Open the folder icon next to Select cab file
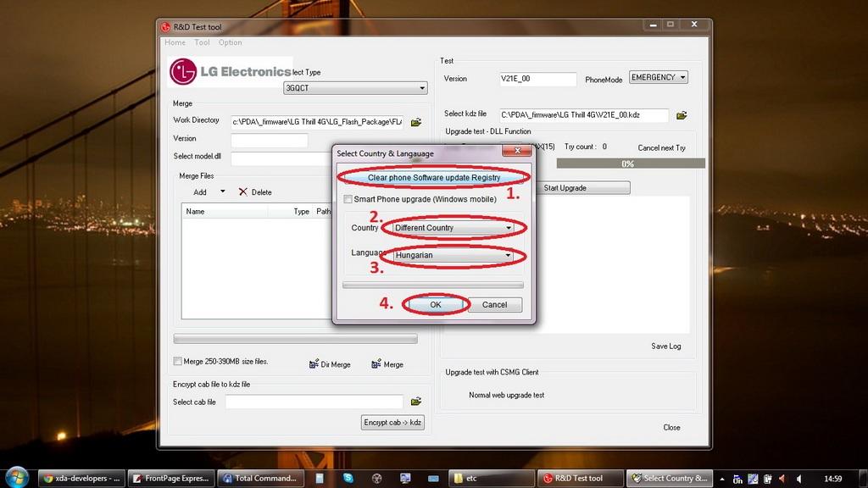 coord(416,401)
